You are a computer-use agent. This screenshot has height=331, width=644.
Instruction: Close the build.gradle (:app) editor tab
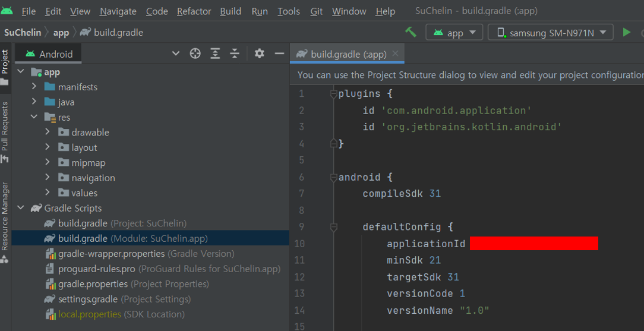[395, 53]
